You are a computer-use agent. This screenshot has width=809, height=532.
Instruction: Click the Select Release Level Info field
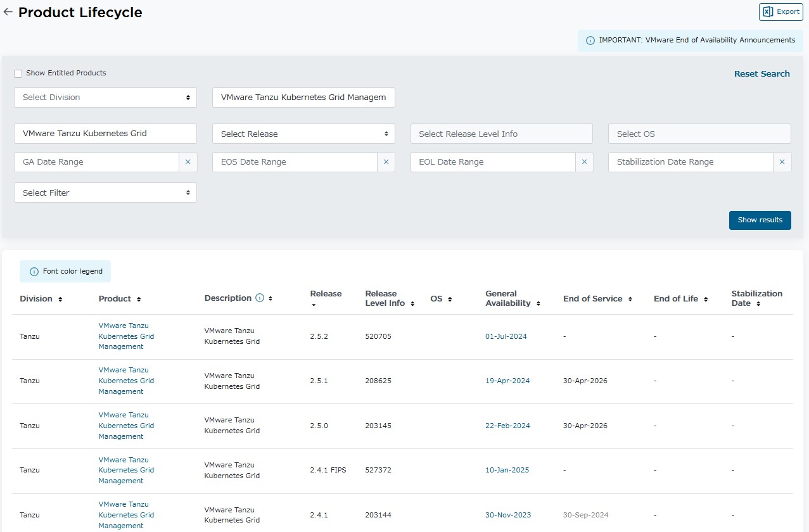pos(502,134)
